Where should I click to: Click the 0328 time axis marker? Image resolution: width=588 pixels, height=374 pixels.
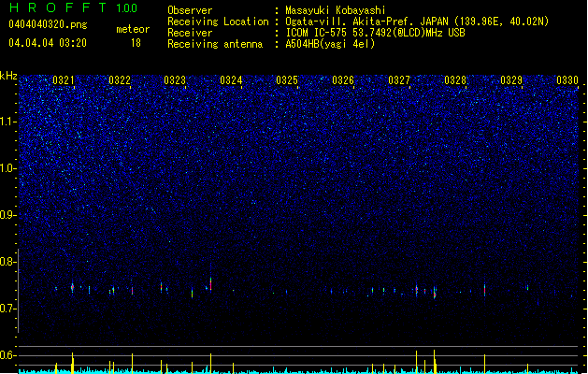pyautogui.click(x=455, y=80)
